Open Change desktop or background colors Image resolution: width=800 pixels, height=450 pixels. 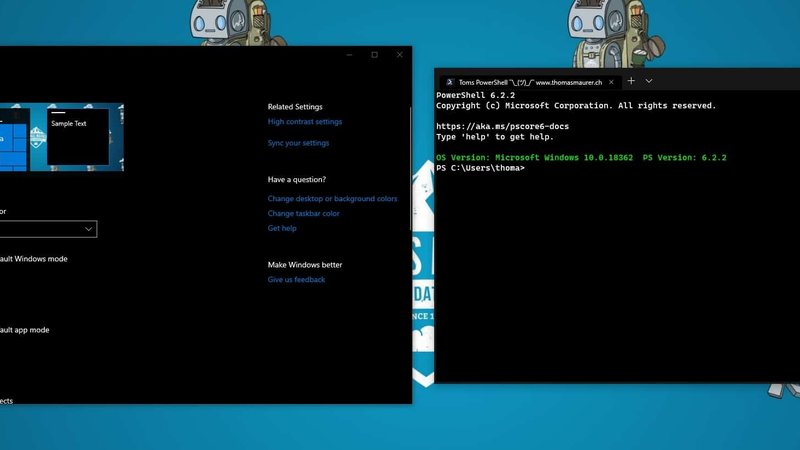(x=332, y=199)
